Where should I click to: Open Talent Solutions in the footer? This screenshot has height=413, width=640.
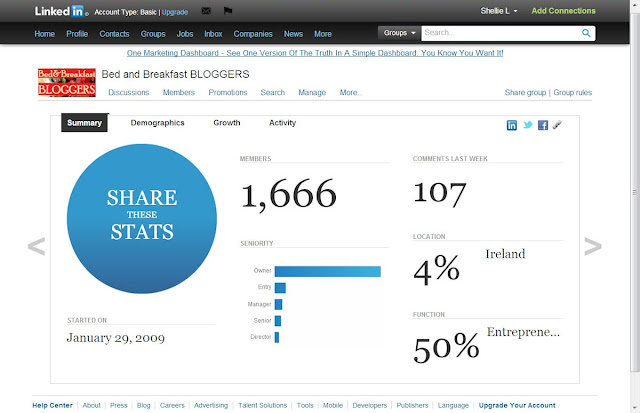click(x=263, y=405)
